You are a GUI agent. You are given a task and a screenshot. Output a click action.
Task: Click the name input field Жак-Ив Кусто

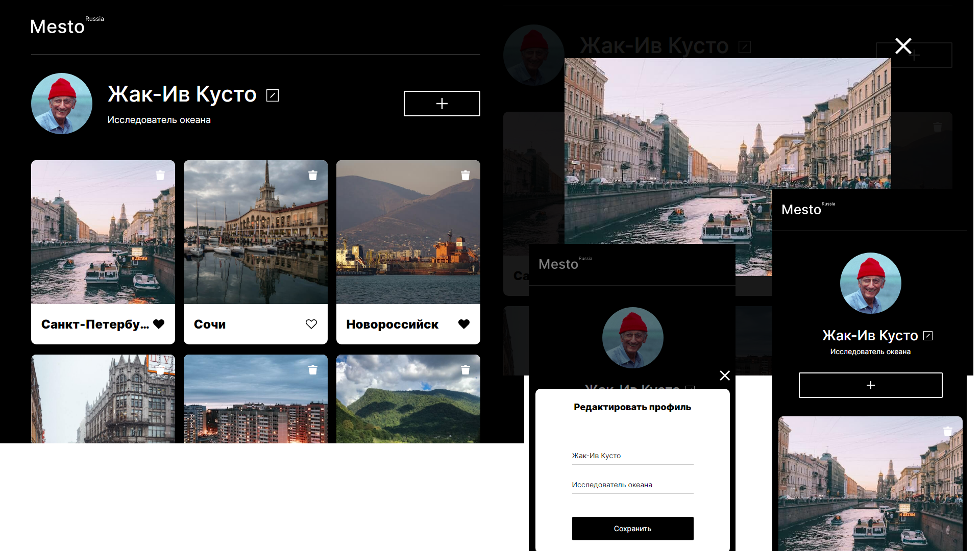tap(632, 456)
